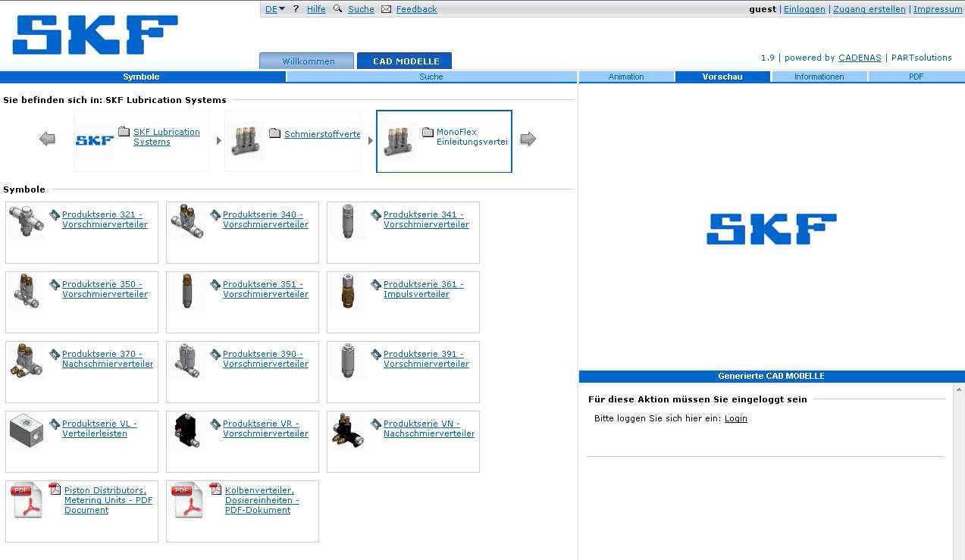Open the Vorschau tab
This screenshot has height=560, width=965.
pyautogui.click(x=722, y=77)
